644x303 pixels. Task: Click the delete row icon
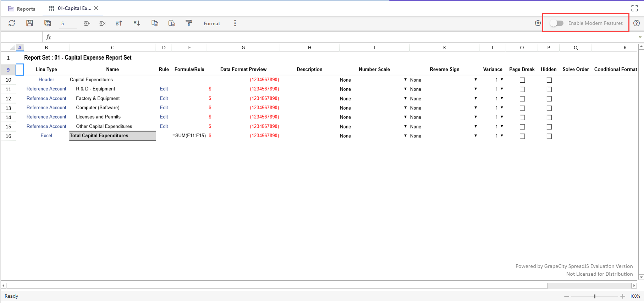(x=103, y=23)
